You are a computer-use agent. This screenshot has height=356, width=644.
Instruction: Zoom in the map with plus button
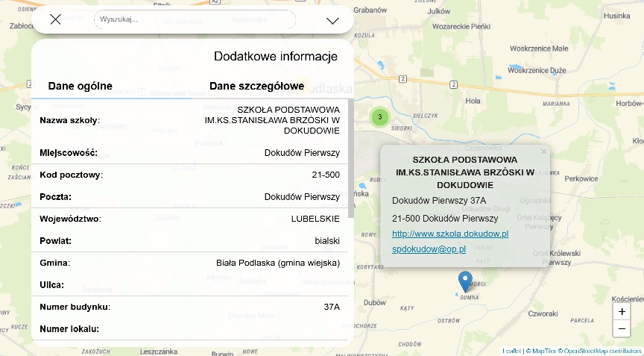pyautogui.click(x=622, y=312)
